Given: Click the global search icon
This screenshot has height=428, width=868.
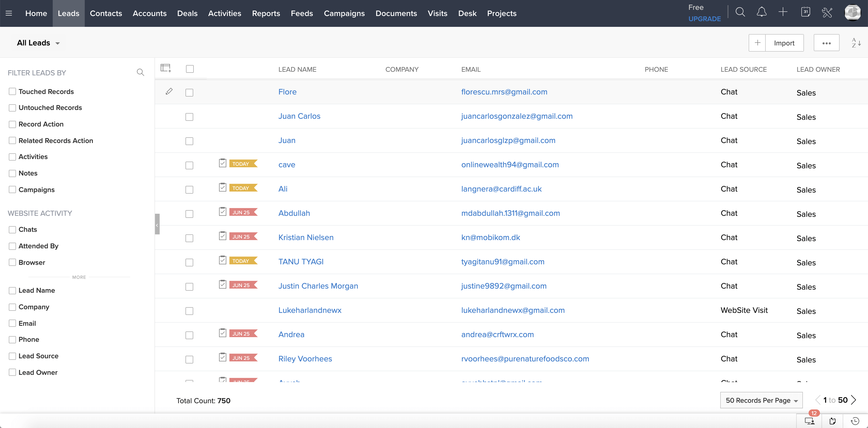Looking at the screenshot, I should [x=740, y=12].
